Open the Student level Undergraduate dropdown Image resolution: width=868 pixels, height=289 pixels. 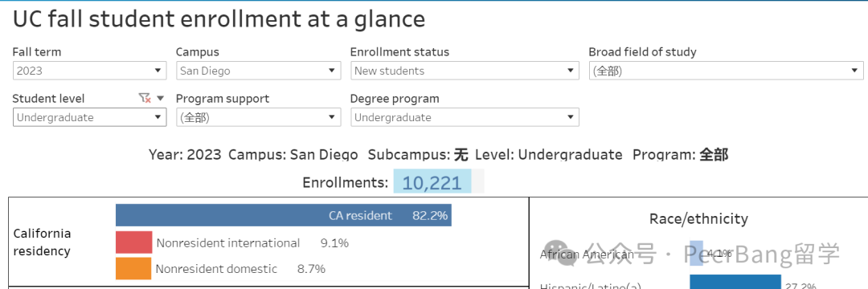click(89, 117)
